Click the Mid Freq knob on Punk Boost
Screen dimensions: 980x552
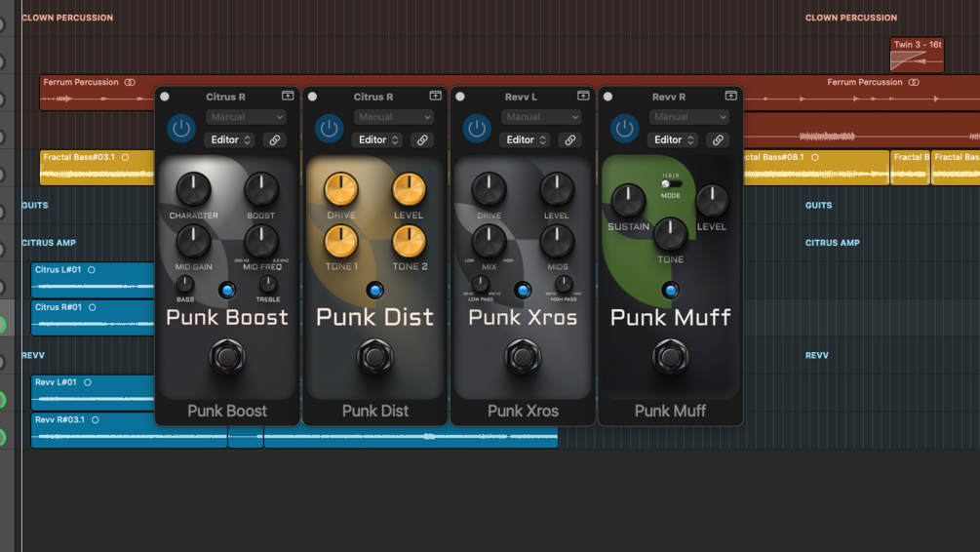coord(261,241)
